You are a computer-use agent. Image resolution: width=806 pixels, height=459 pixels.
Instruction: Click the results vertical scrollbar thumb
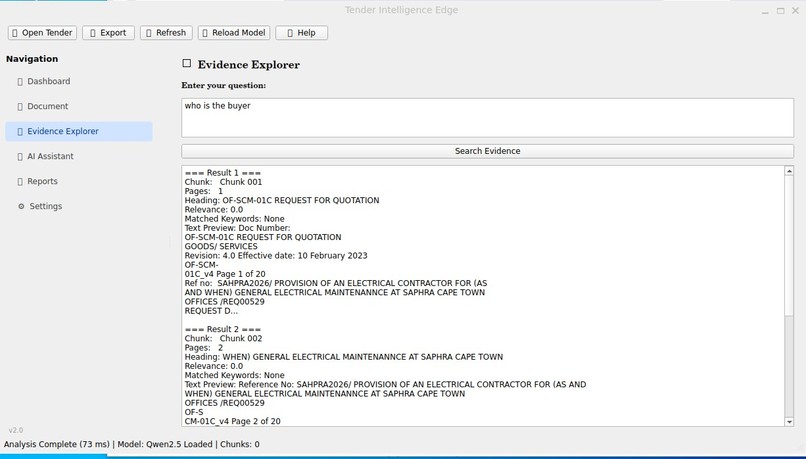coord(789,245)
